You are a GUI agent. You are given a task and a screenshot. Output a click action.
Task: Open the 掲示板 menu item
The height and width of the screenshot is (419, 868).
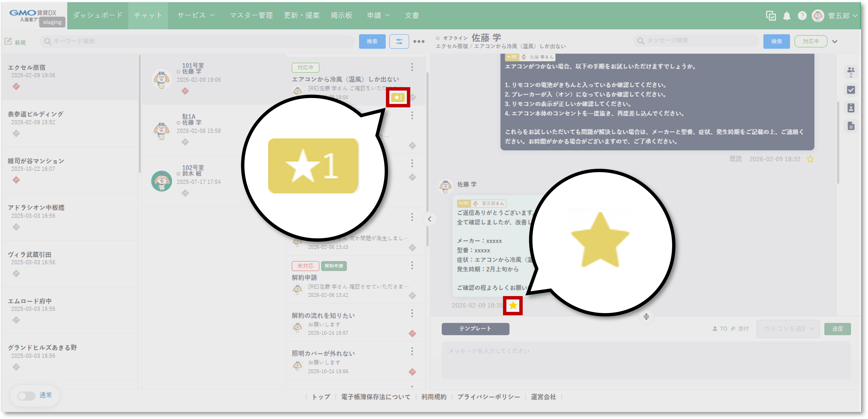tap(341, 15)
